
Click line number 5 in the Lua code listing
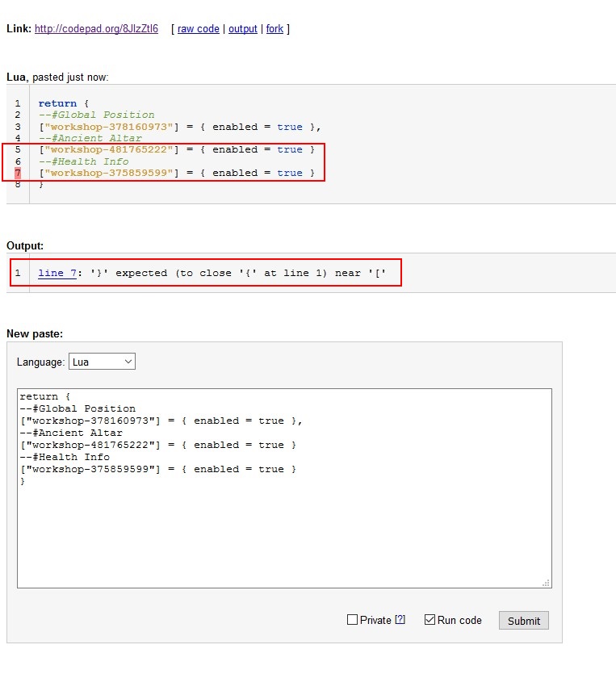tap(18, 149)
